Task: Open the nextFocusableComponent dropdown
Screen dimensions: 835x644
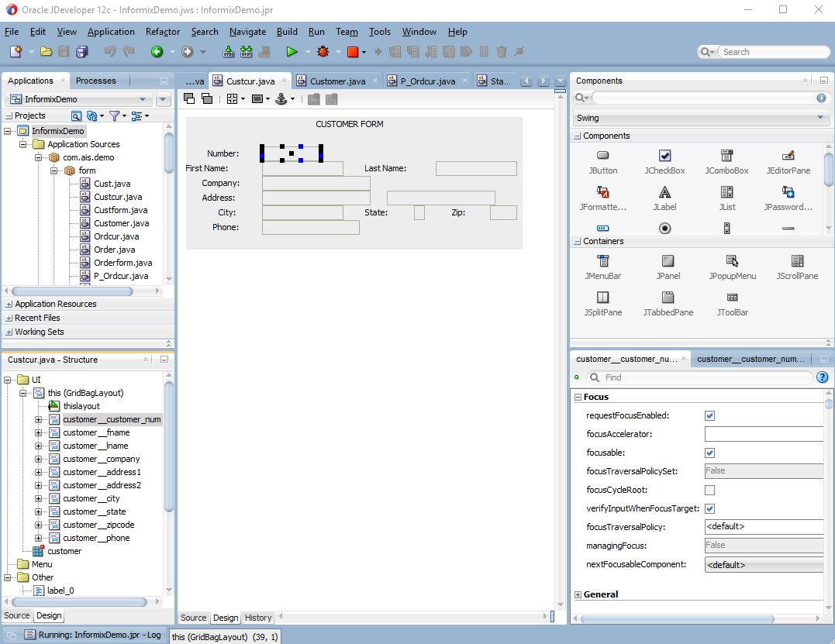Action: [x=764, y=565]
